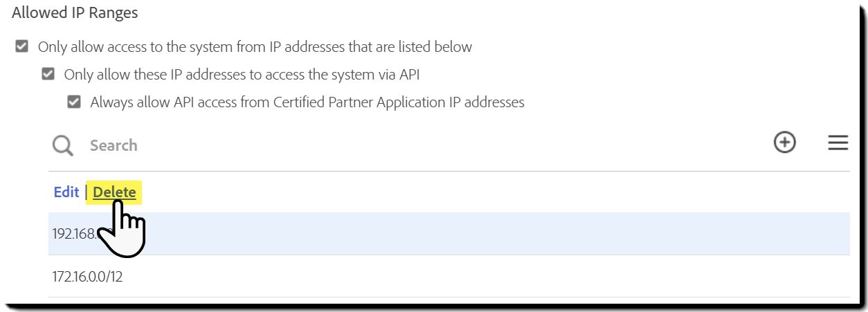Viewport: 868px width, 312px height.
Task: Open the hamburger list menu icon
Action: pyautogui.click(x=838, y=143)
